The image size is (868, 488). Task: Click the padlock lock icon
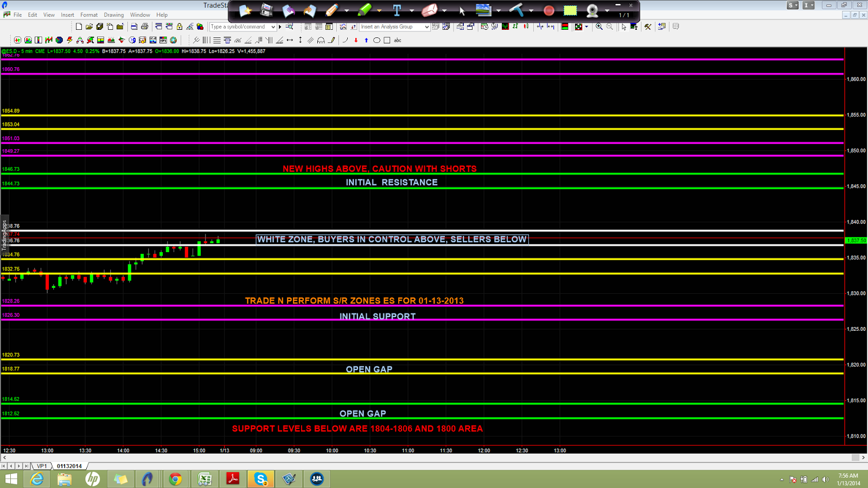click(179, 27)
